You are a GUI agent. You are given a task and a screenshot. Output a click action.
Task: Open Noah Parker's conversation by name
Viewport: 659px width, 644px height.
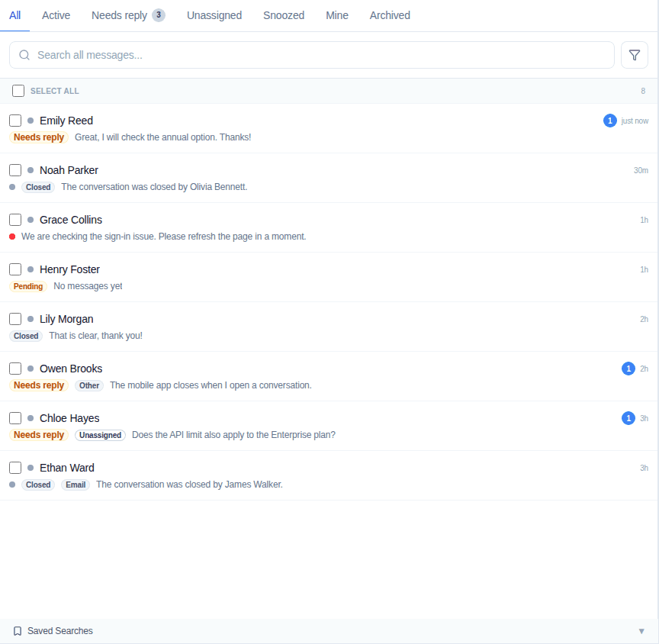pos(69,170)
